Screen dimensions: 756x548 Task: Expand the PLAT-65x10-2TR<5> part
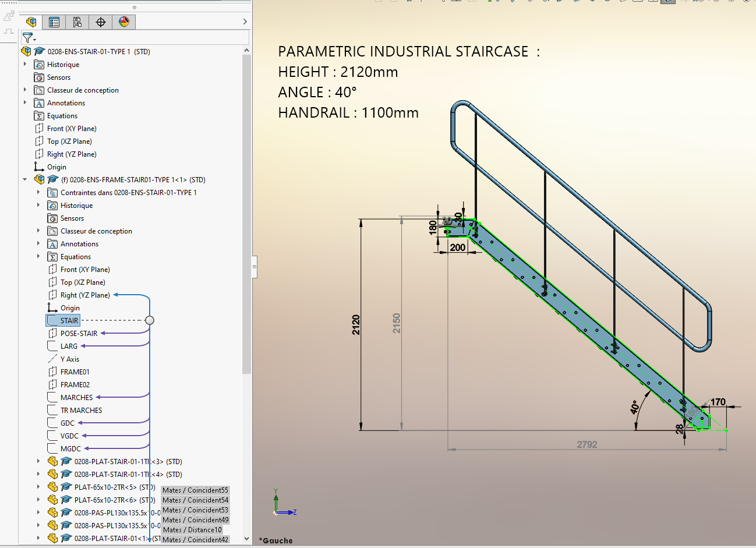click(x=38, y=487)
